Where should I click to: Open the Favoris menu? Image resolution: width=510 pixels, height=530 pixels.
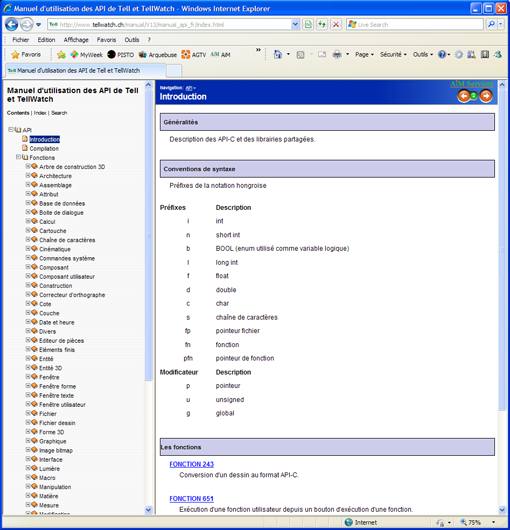[x=106, y=40]
